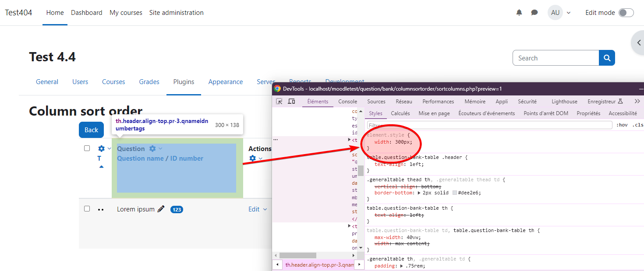Click the ascending sort arrow under T

(x=101, y=167)
